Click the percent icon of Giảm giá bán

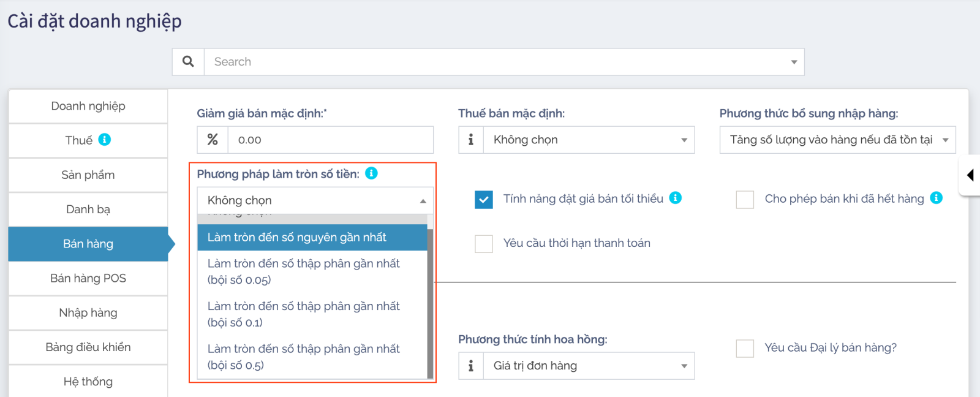pyautogui.click(x=213, y=140)
